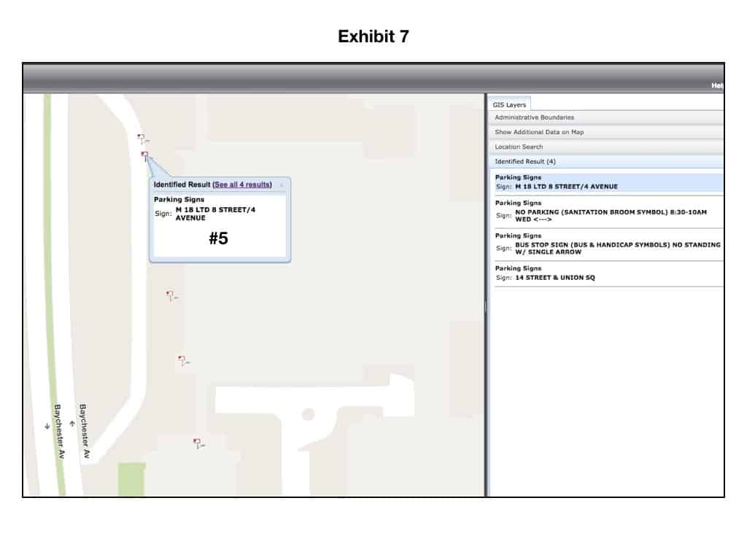Click the Help link in top bar
Image resolution: width=747 pixels, height=560 pixels.
point(717,85)
